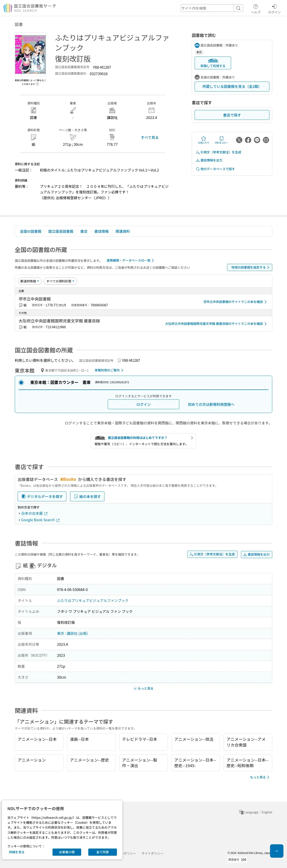The image size is (287, 868).
Task: Click 来館して利用する button
Action: 213,63
